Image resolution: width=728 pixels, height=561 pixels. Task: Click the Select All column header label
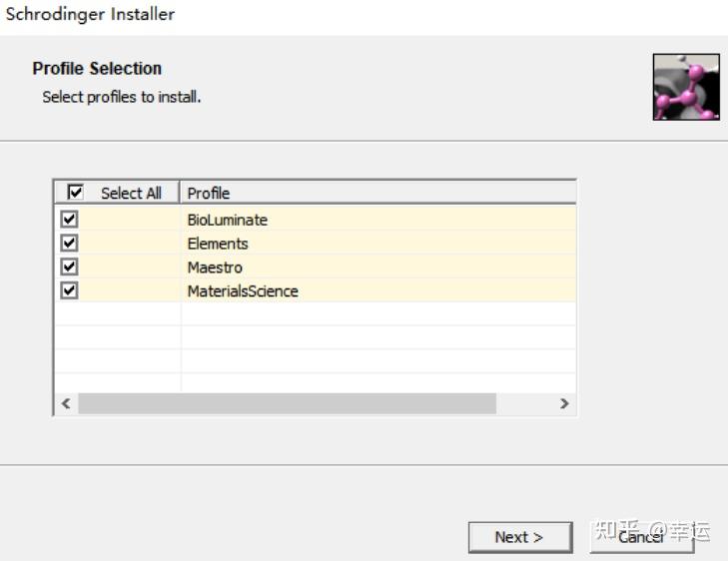[x=131, y=193]
